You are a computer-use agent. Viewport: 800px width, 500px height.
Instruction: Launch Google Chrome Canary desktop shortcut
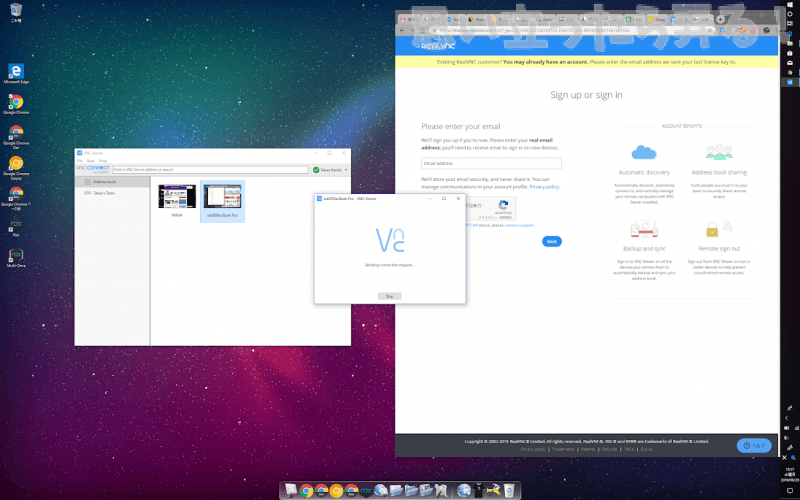click(x=16, y=167)
